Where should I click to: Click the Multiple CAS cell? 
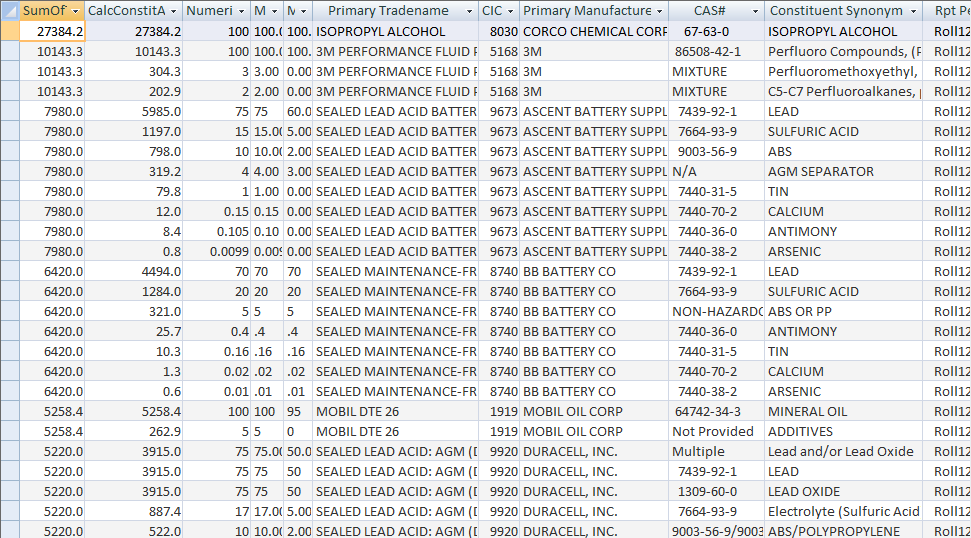tap(716, 451)
